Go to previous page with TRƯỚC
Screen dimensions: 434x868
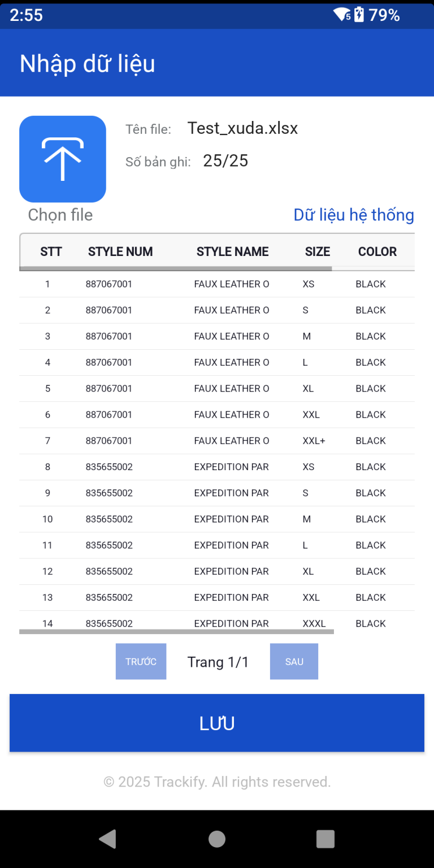(141, 661)
